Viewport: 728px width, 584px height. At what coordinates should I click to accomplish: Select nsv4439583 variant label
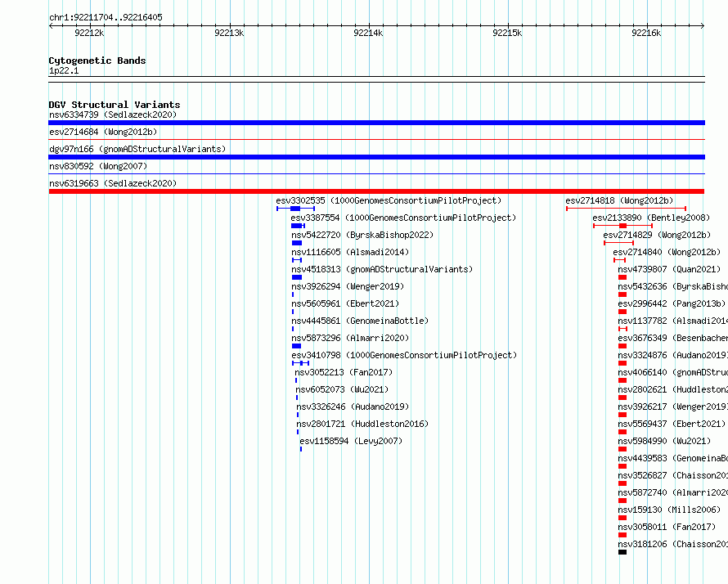tap(672, 458)
